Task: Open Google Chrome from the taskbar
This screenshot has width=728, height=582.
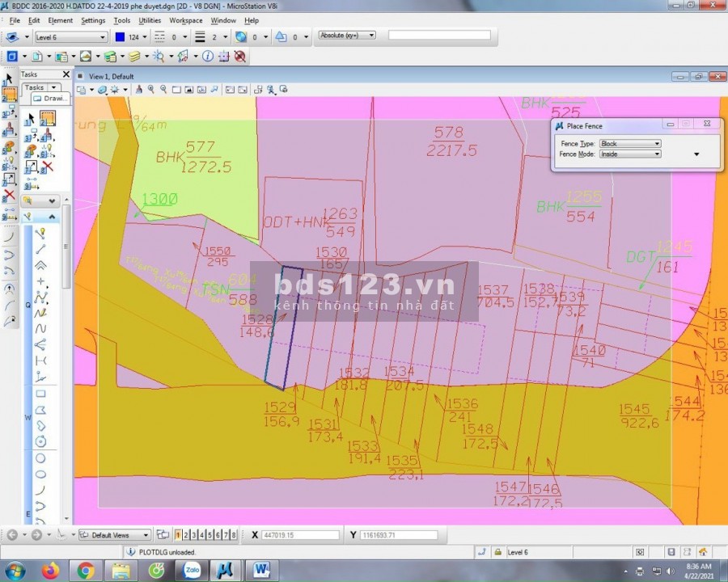Action: tap(86, 570)
